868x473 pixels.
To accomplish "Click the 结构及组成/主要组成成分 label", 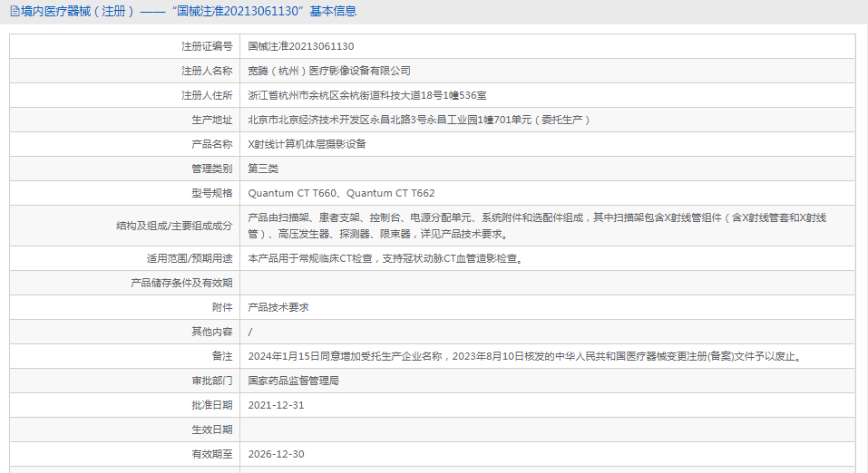I will click(x=174, y=226).
